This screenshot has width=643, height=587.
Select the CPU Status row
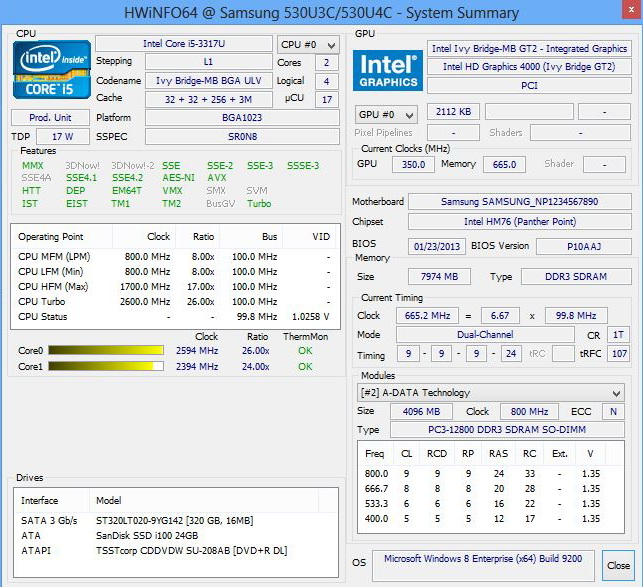(175, 317)
